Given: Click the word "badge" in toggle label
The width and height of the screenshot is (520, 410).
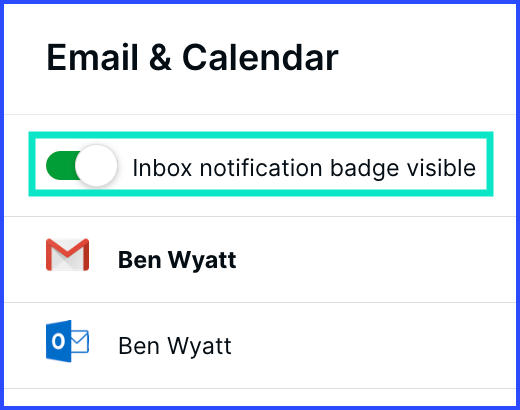Looking at the screenshot, I should tap(364, 169).
